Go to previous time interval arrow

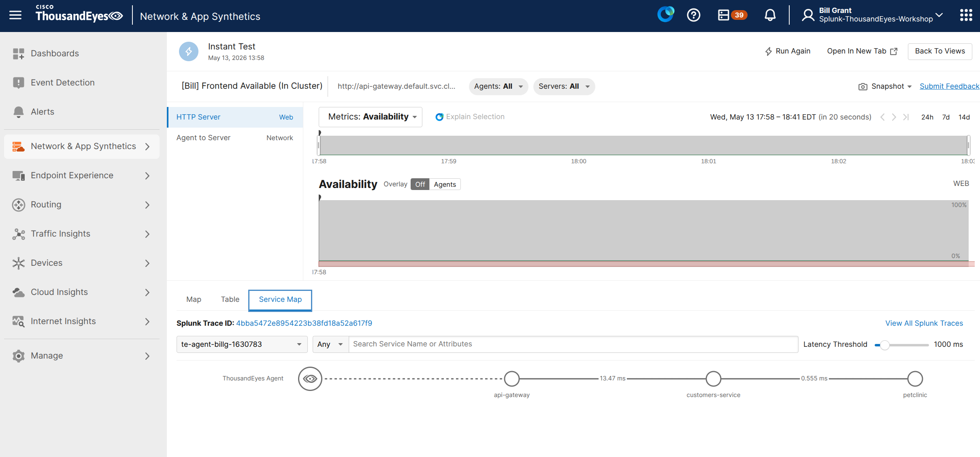point(882,117)
